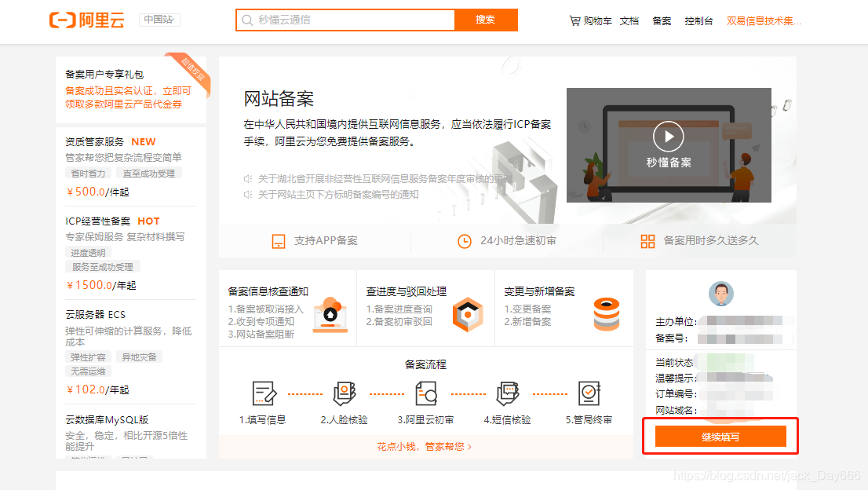Click the 弹性扩容 tag
Image resolution: width=868 pixels, height=490 pixels.
pyautogui.click(x=88, y=357)
